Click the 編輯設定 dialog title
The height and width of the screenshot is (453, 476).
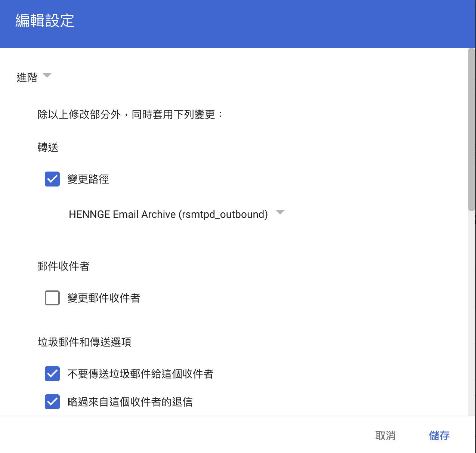coord(45,21)
